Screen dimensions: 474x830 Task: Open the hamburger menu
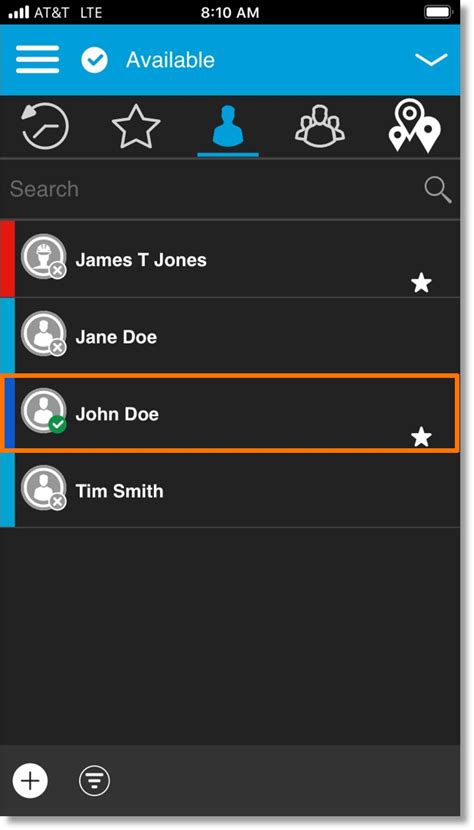click(37, 60)
